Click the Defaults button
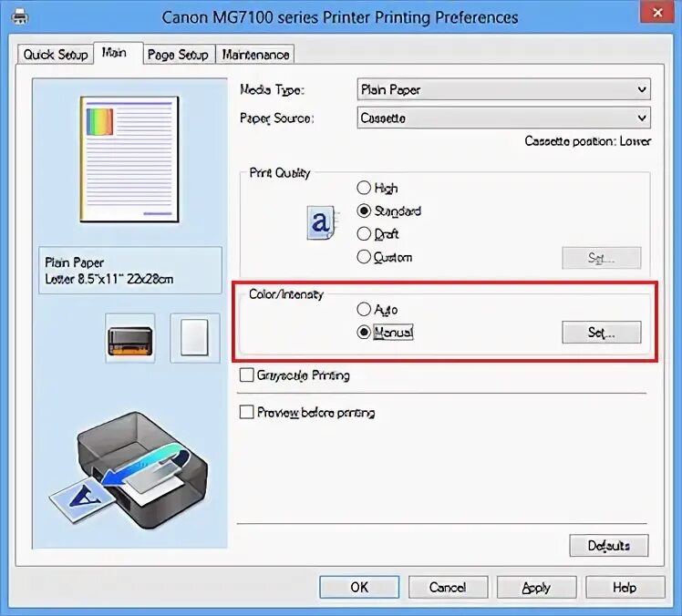The image size is (682, 616). (609, 546)
